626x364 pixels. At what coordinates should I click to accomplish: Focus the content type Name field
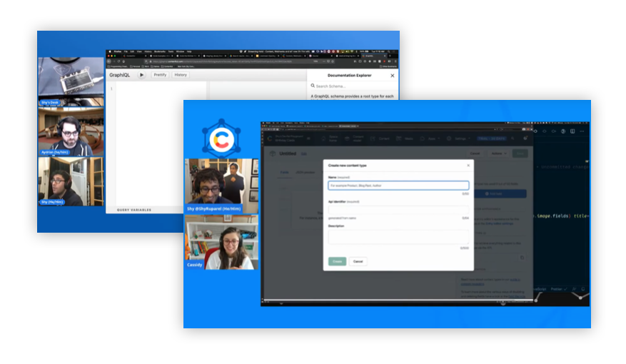398,186
